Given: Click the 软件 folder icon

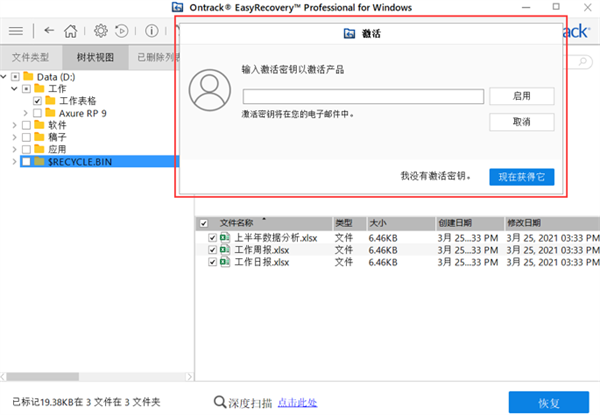Looking at the screenshot, I should pyautogui.click(x=39, y=125).
